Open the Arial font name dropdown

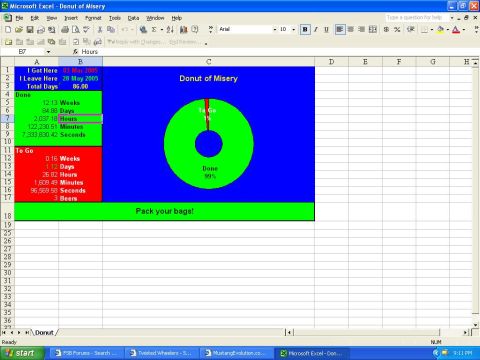[275, 30]
